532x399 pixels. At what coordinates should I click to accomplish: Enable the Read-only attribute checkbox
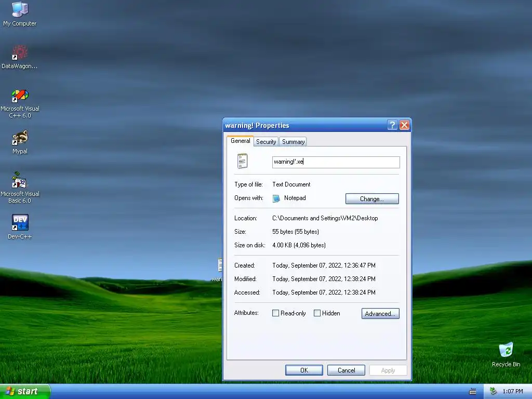coord(275,313)
